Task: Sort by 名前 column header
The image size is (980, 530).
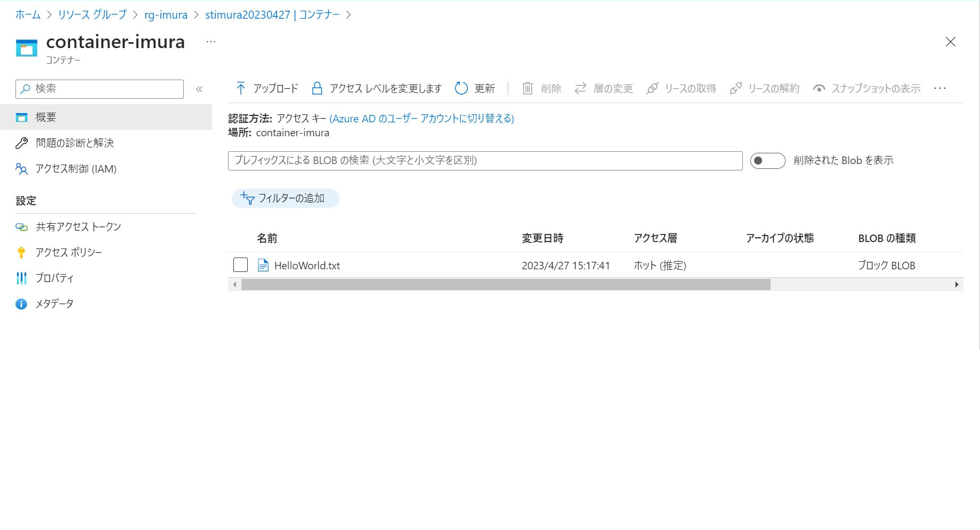Action: [267, 238]
